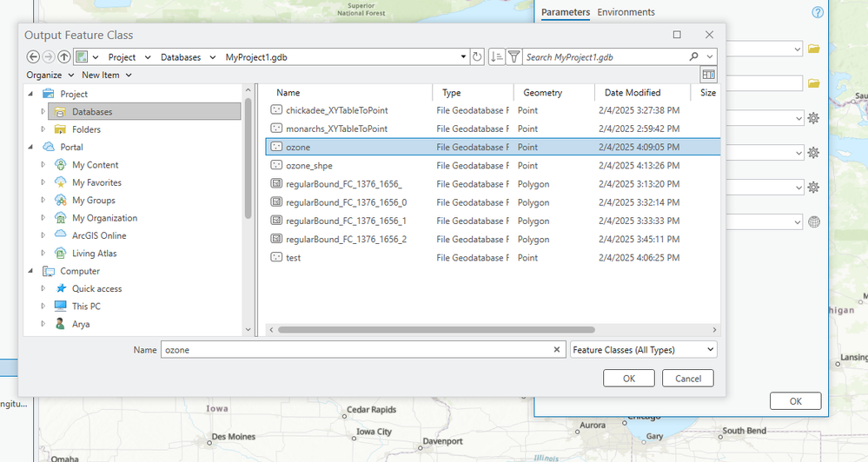Click the coordinate system globe icon

814,222
